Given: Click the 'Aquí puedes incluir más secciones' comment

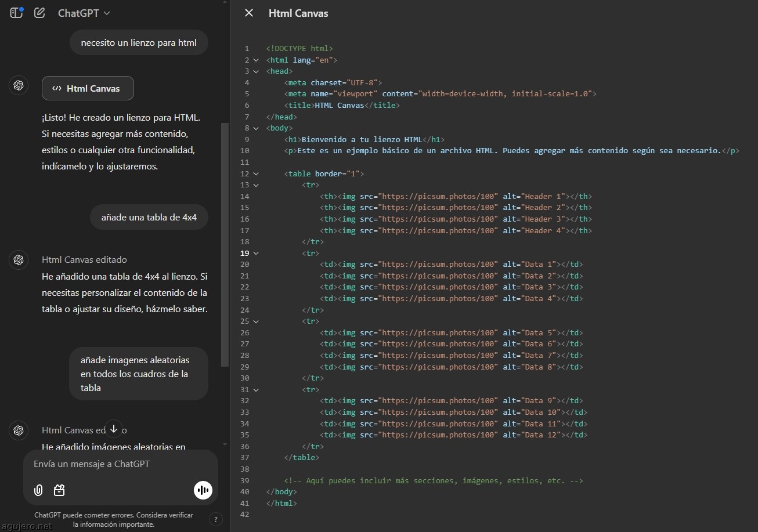Looking at the screenshot, I should coord(434,481).
